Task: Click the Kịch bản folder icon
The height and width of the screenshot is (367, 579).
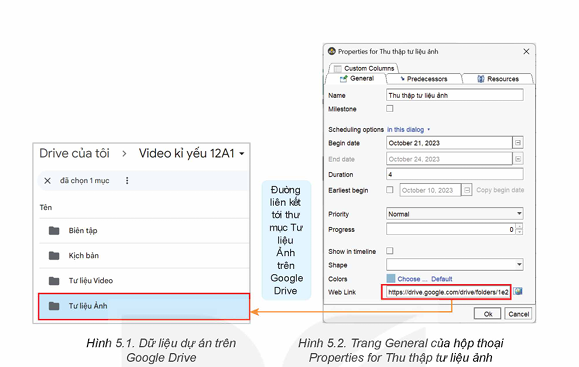Action: tap(54, 255)
